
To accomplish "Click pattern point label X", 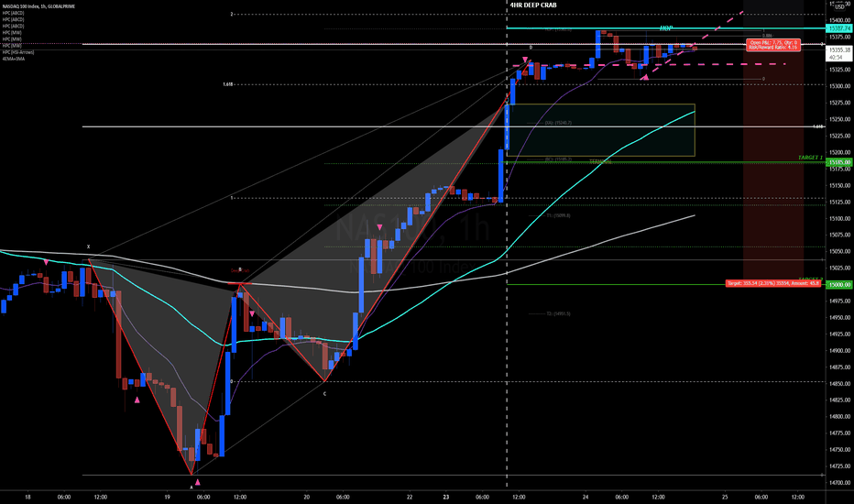I will 88,247.
